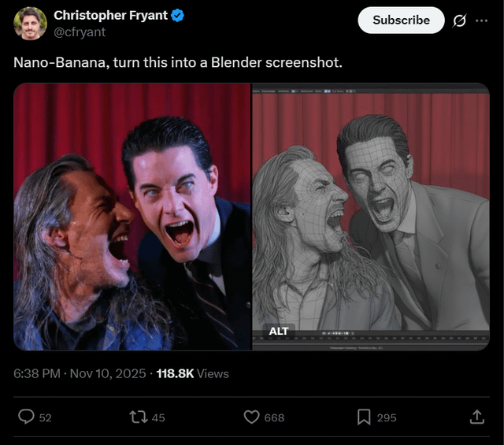Open the three-dot more options menu

point(481,20)
